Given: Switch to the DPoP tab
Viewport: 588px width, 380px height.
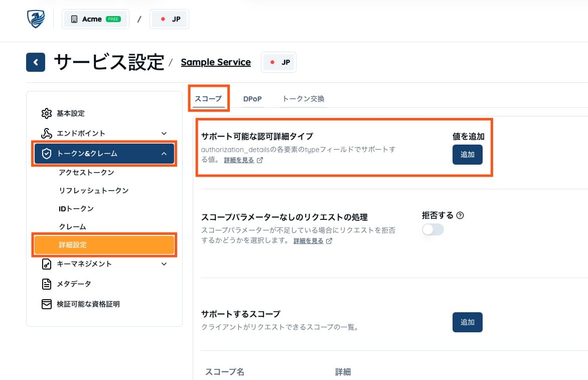Looking at the screenshot, I should pos(252,99).
